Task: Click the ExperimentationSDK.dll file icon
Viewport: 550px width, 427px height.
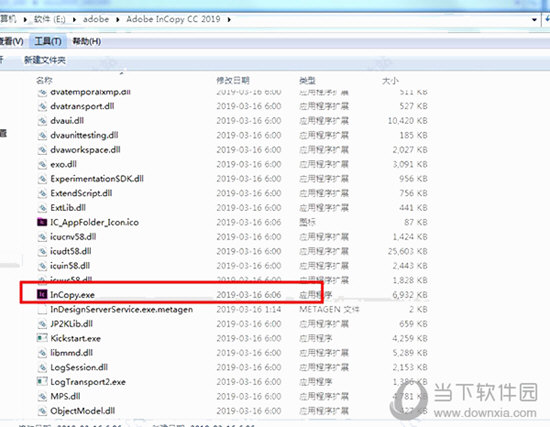Action: (42, 179)
